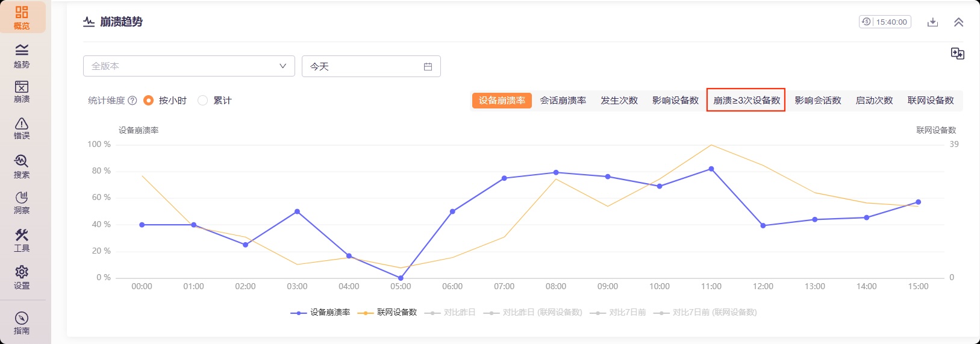
Task: Select the 启动次数 metric button
Action: click(x=874, y=101)
